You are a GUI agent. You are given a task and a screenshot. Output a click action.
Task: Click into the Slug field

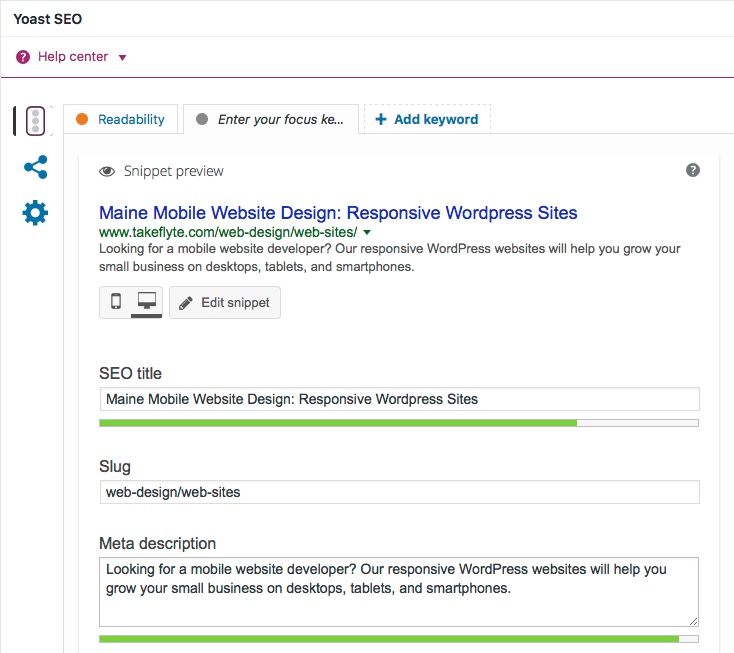pos(399,492)
